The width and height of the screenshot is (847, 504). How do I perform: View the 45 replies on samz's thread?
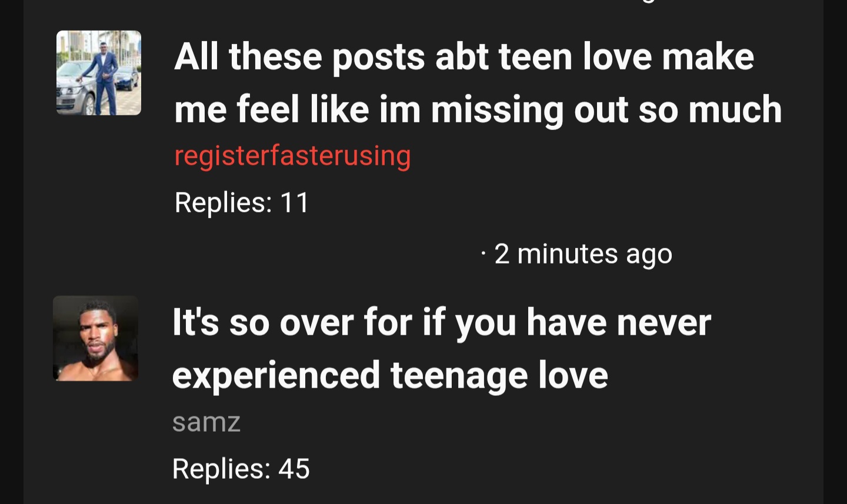coord(241,469)
